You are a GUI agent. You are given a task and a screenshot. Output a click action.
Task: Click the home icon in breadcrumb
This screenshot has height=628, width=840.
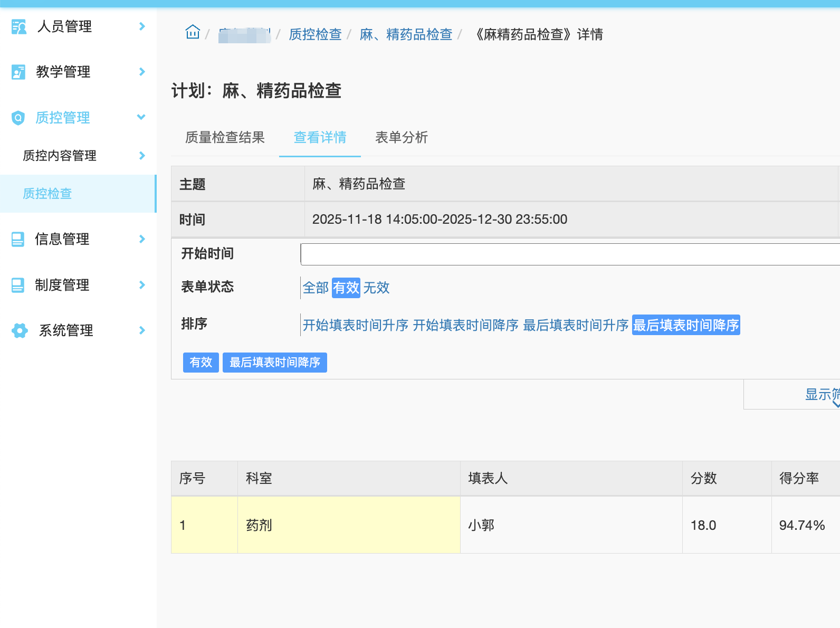coord(193,33)
